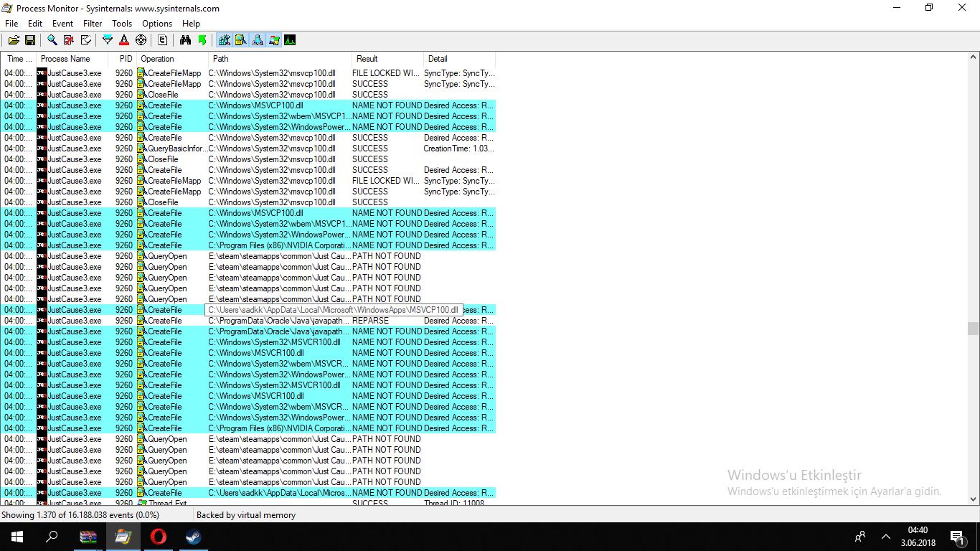Click the 'Showing 1.370 of 16.188.038 events' status text

[x=80, y=515]
